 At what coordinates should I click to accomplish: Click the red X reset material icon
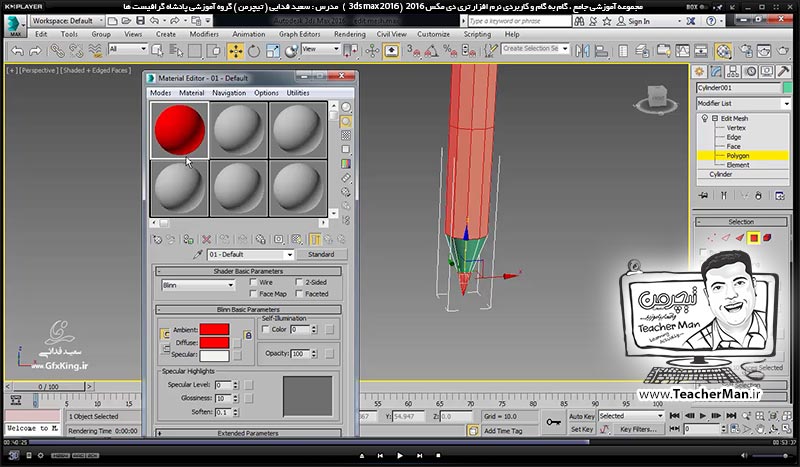[206, 239]
